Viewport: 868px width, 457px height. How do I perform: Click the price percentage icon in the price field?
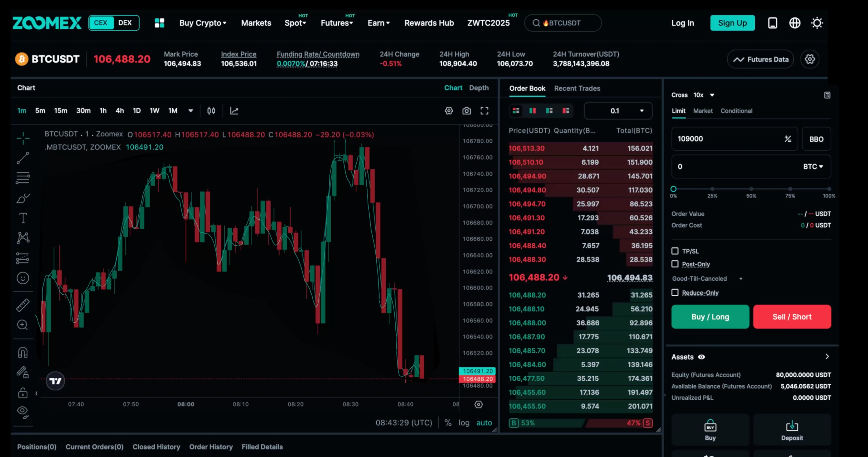(788, 139)
